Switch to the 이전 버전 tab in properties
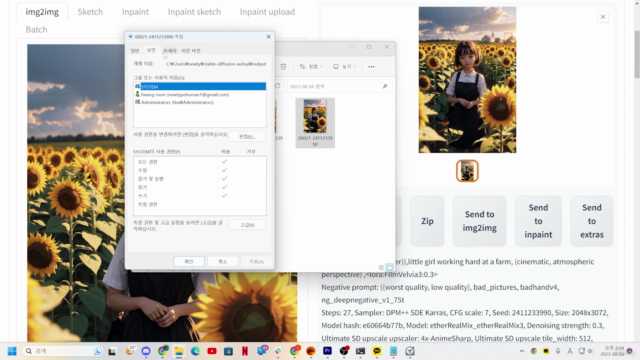 coord(191,51)
